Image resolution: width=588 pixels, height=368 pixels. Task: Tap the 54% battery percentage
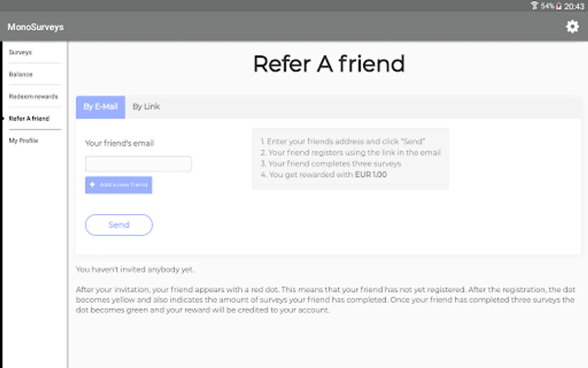coord(547,6)
